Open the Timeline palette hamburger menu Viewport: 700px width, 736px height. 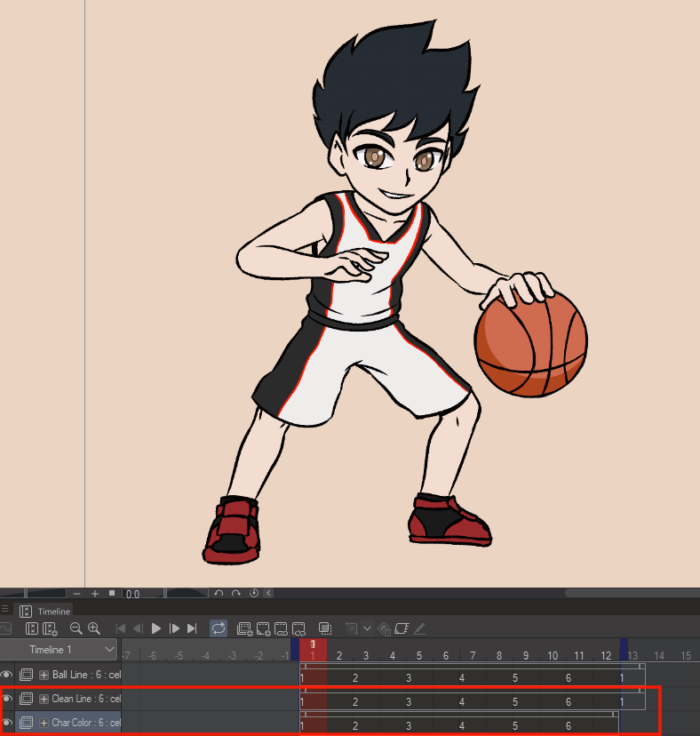[x=4, y=609]
